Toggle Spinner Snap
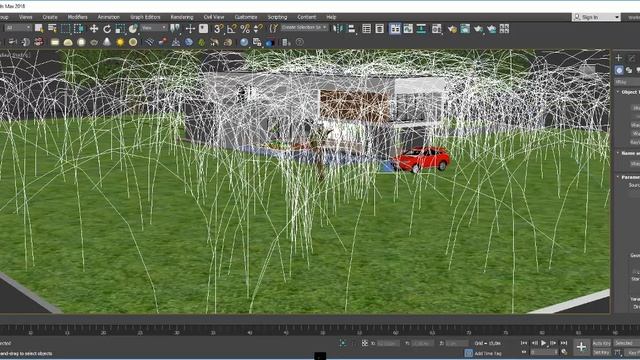 point(258,29)
